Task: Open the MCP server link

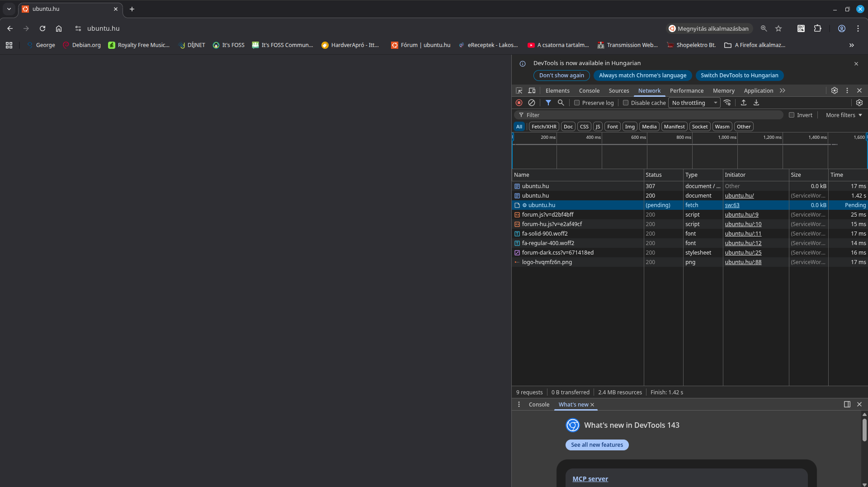Action: click(x=590, y=479)
